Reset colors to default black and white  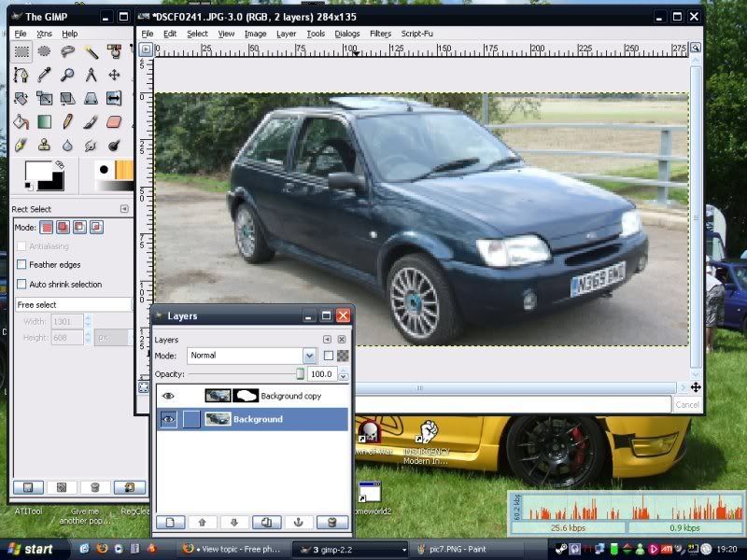[x=29, y=186]
